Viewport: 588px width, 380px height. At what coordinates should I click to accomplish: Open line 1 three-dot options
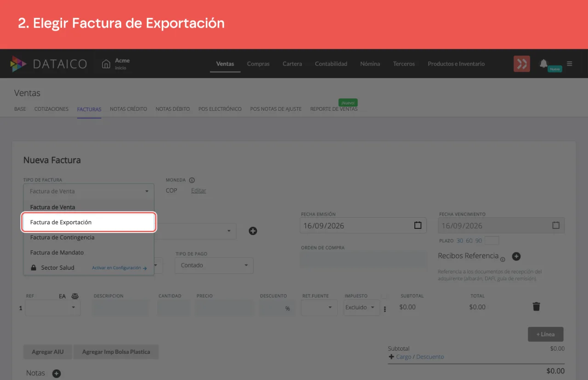click(x=385, y=309)
